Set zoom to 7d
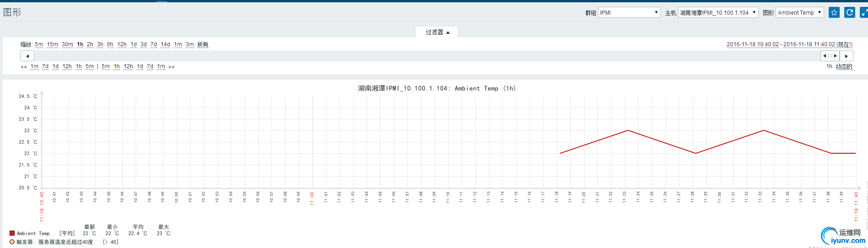 [154, 44]
